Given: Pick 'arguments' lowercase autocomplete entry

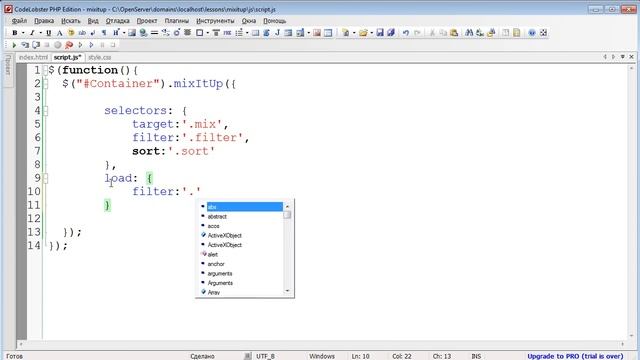Looking at the screenshot, I should coord(220,273).
